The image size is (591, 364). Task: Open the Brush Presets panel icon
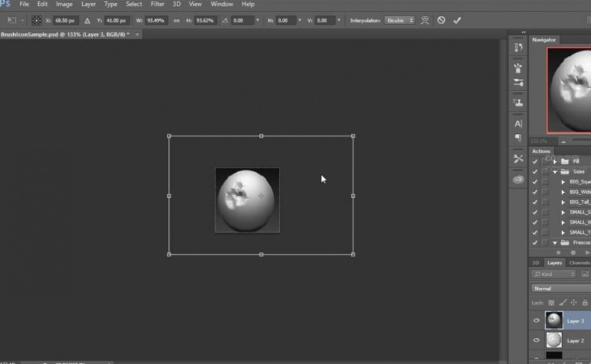click(x=518, y=68)
